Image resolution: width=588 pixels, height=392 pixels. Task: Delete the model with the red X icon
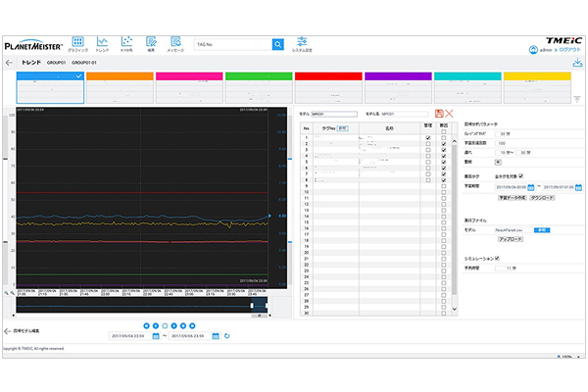(449, 115)
